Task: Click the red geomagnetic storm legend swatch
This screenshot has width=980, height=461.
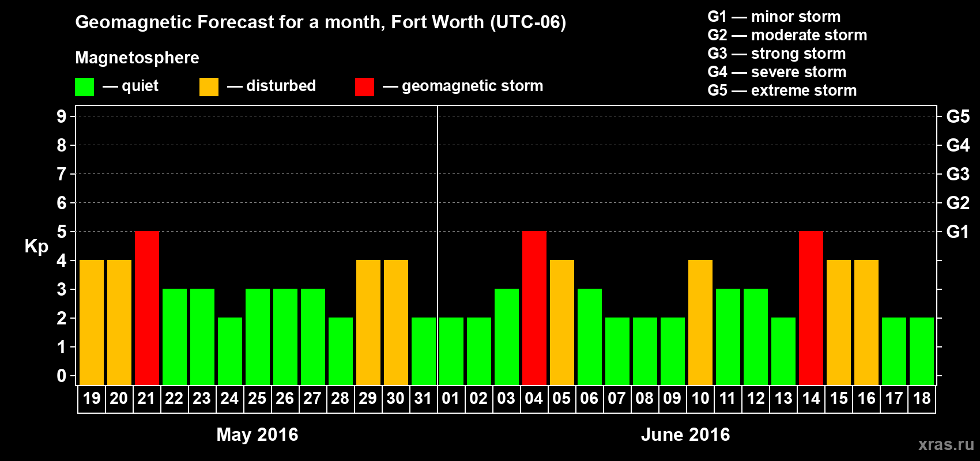Action: [x=365, y=87]
